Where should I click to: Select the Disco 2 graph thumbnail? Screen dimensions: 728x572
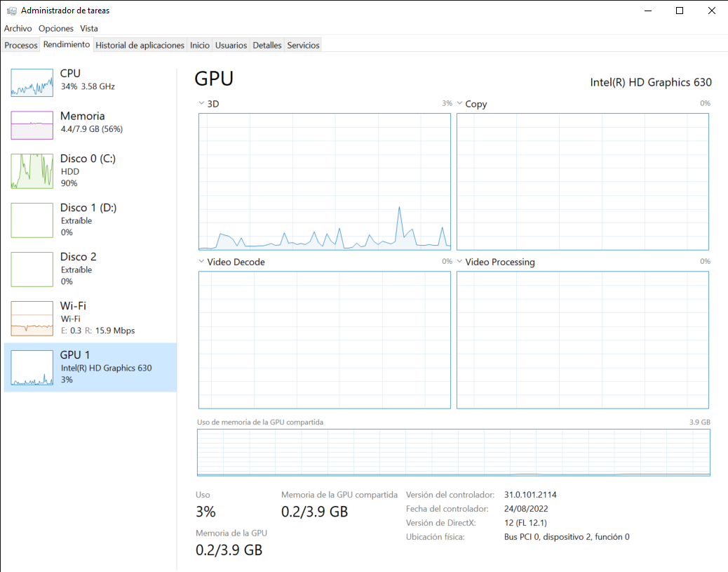[32, 270]
